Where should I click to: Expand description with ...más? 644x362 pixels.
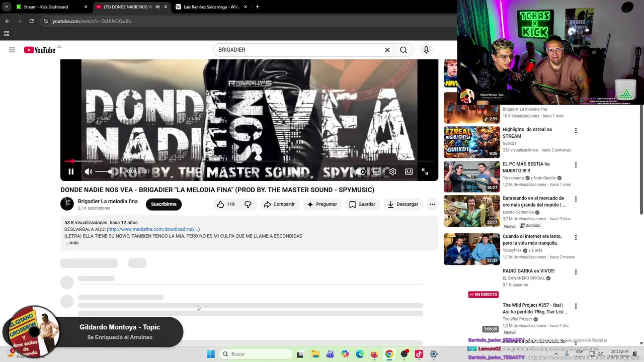[72, 243]
